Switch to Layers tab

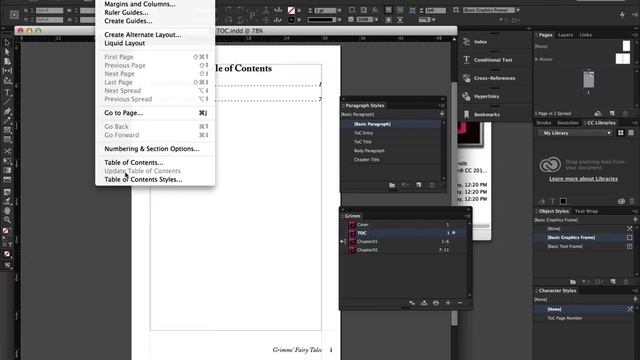click(565, 35)
